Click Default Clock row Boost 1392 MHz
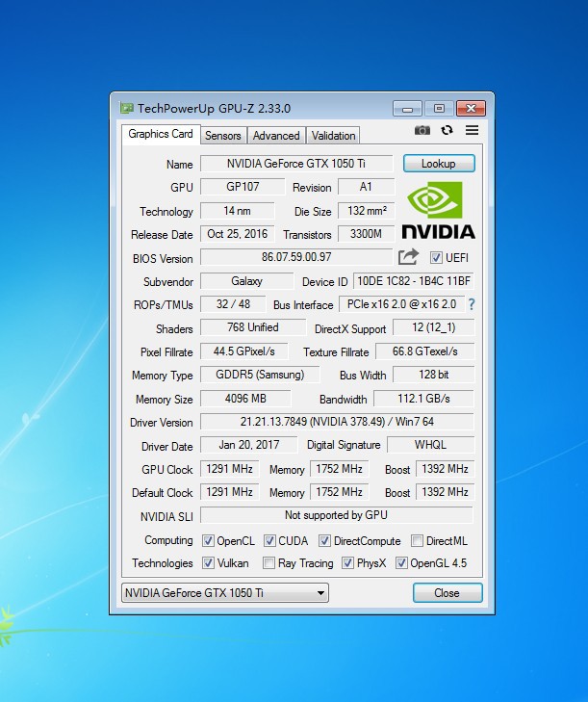The width and height of the screenshot is (588, 702). coord(445,492)
